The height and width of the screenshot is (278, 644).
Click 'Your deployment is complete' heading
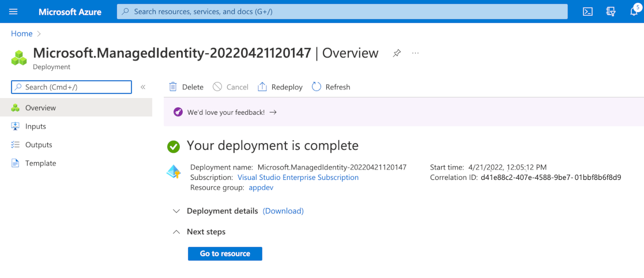[x=273, y=145]
